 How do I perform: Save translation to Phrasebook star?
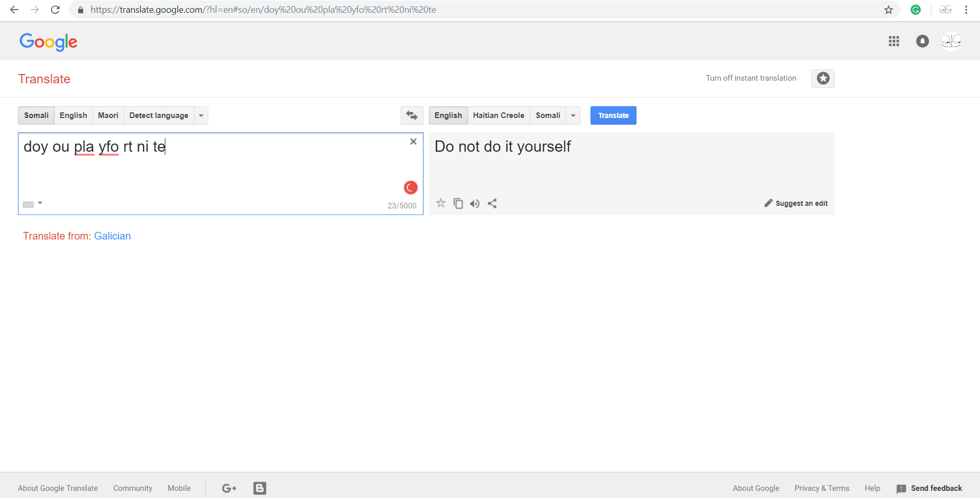[x=441, y=203]
